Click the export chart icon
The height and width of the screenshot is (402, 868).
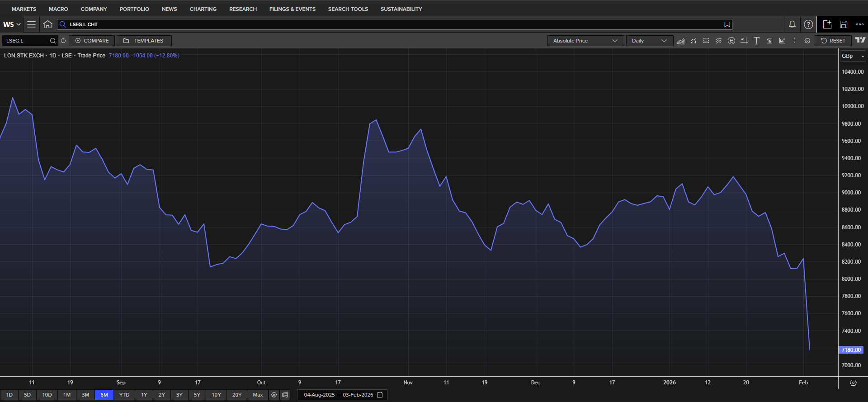tap(782, 41)
